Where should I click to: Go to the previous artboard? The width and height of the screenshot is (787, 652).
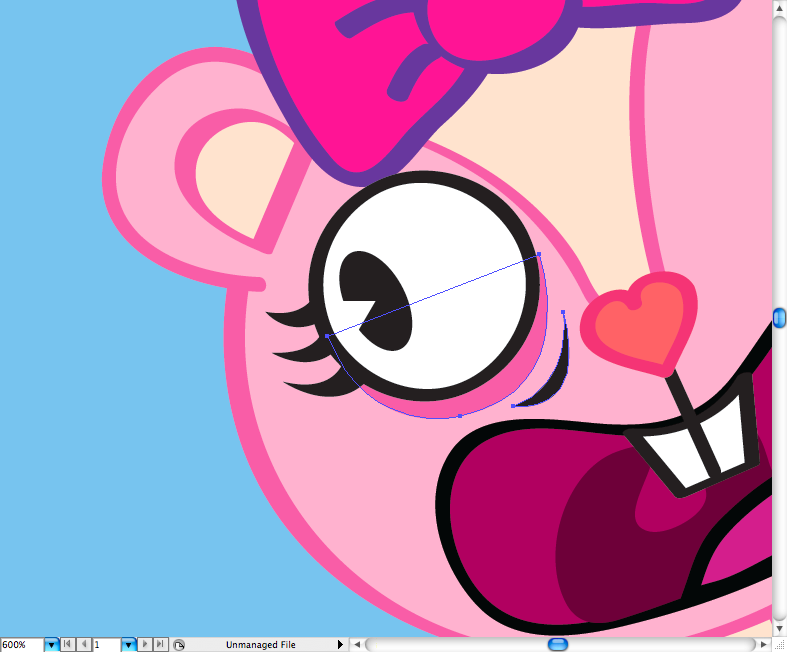click(84, 645)
